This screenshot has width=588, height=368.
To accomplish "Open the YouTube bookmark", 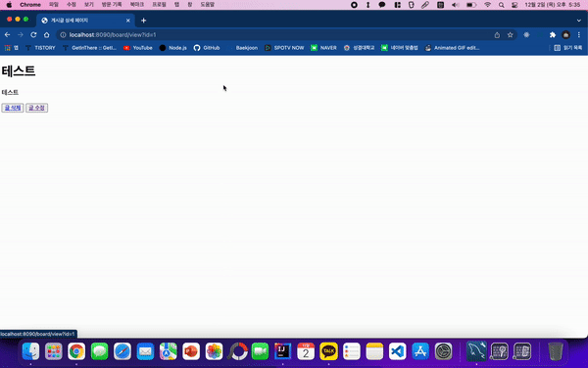I will [x=138, y=48].
